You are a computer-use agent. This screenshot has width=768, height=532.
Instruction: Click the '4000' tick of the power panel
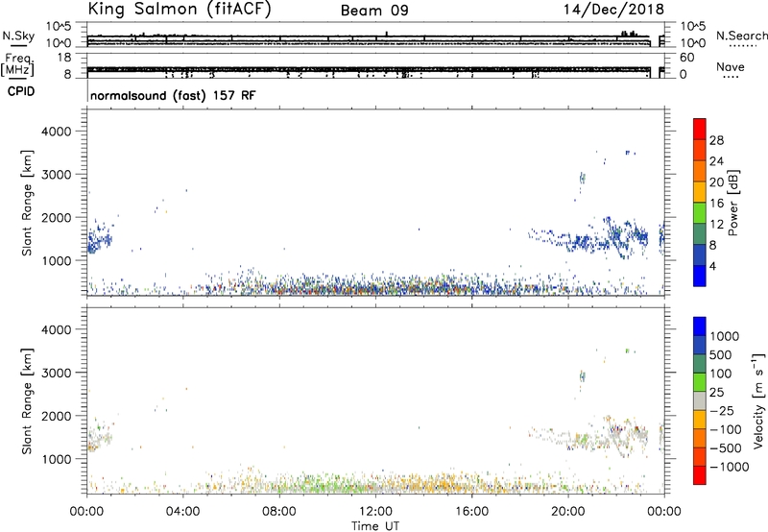[x=57, y=132]
